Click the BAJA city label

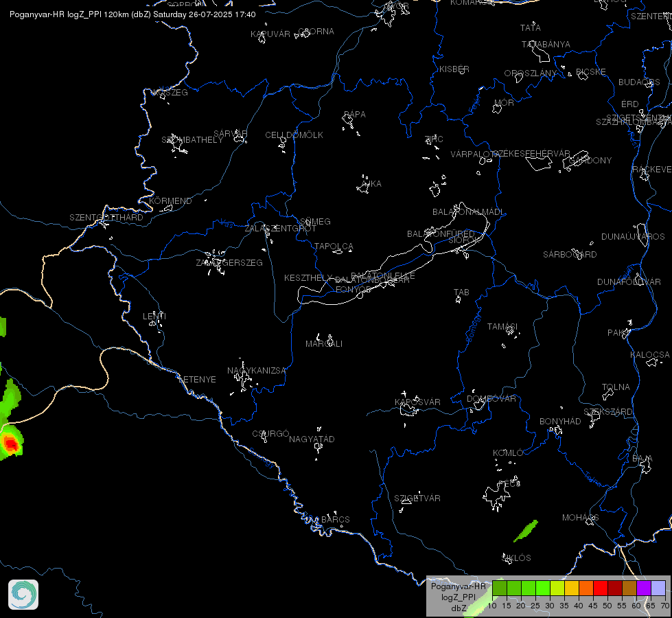tap(642, 459)
